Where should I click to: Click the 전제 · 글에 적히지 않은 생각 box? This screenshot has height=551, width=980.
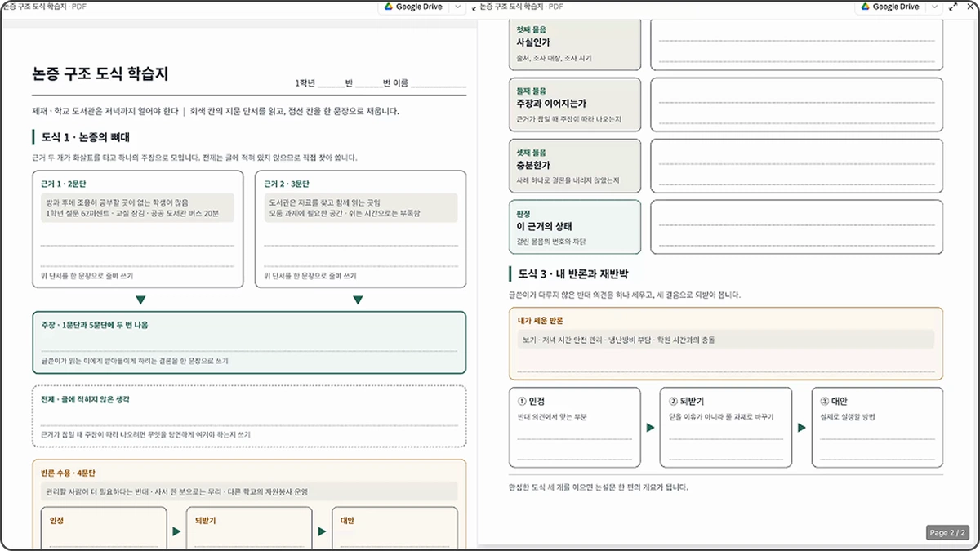point(249,417)
